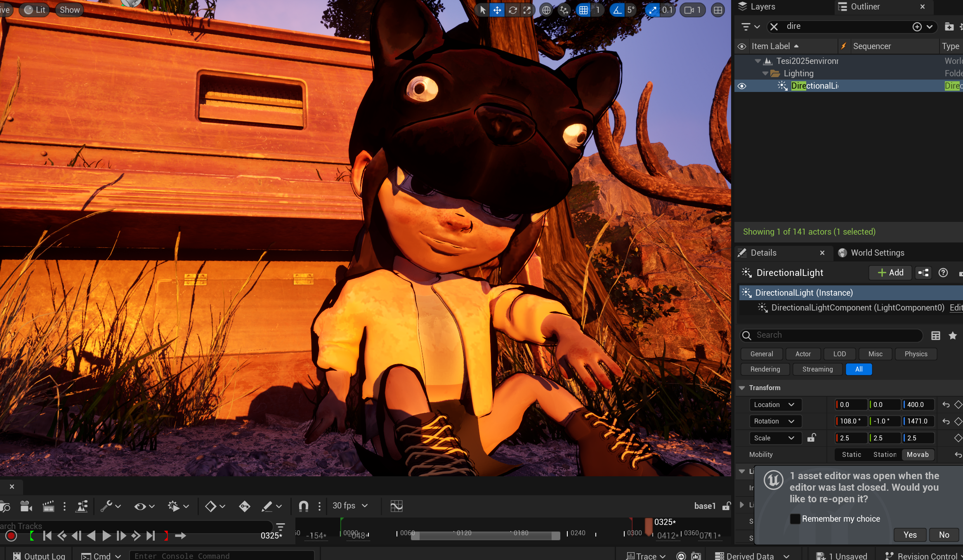Click the Location Z value 400.0

(918, 405)
